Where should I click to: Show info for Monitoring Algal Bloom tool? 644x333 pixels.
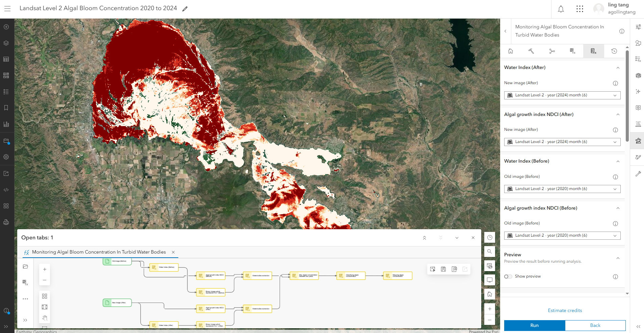coord(622,31)
